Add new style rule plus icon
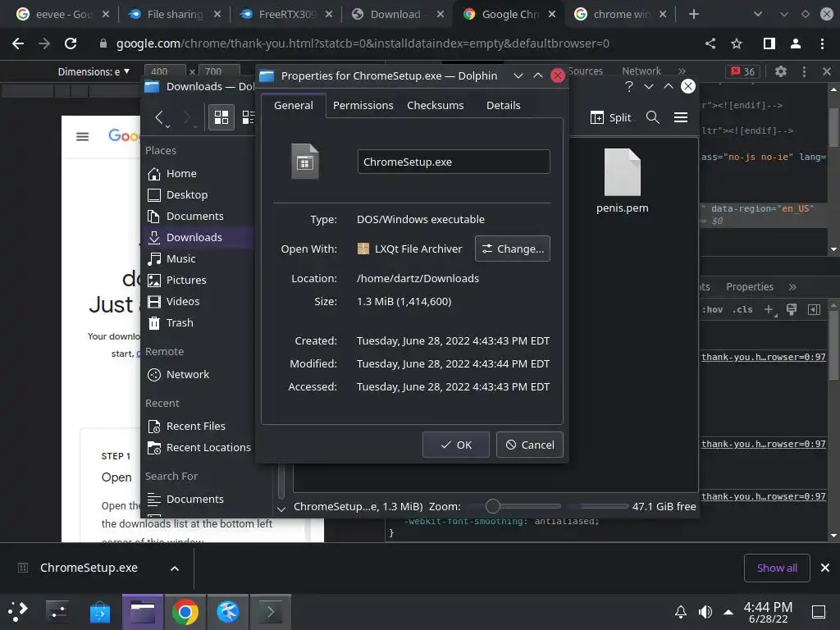Image resolution: width=840 pixels, height=630 pixels. (769, 309)
